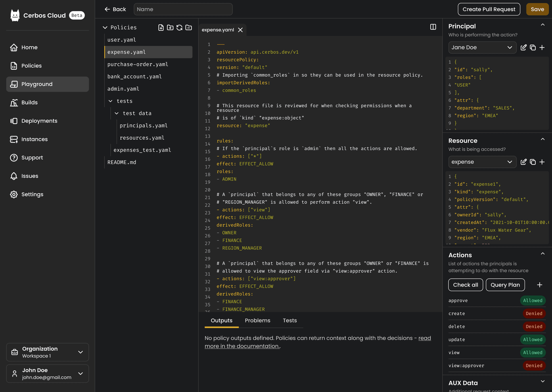The width and height of the screenshot is (552, 392).
Task: Click the Save button
Action: click(x=537, y=9)
